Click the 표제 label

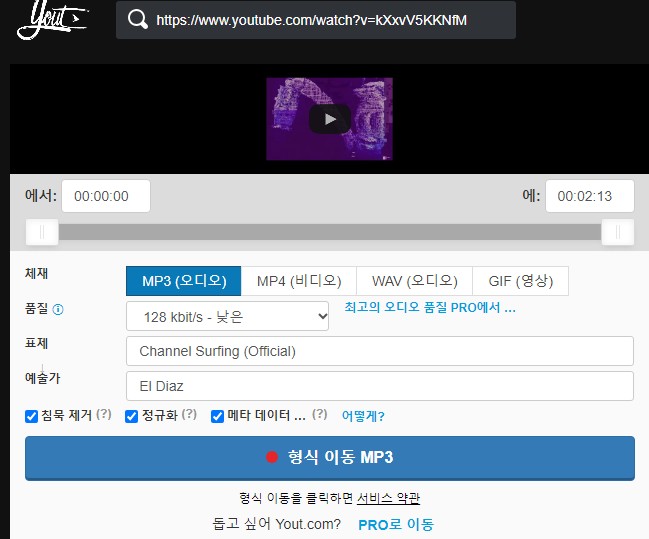click(x=36, y=343)
